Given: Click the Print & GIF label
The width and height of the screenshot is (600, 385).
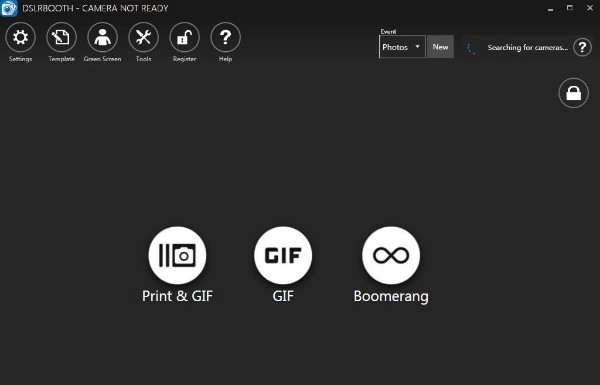Looking at the screenshot, I should tap(177, 296).
